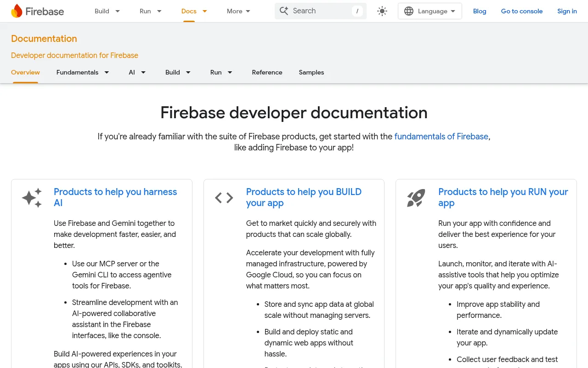The width and height of the screenshot is (588, 368).
Task: Click Go to console link
Action: pos(522,11)
